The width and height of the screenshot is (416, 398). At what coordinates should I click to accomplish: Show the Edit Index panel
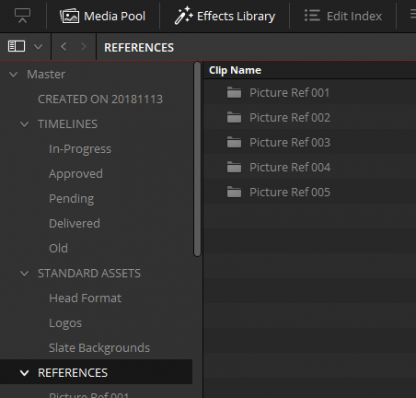pos(343,16)
